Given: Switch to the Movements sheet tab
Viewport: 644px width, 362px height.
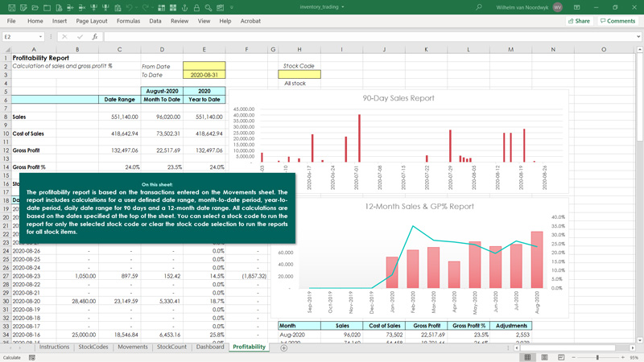Looking at the screenshot, I should pyautogui.click(x=133, y=347).
